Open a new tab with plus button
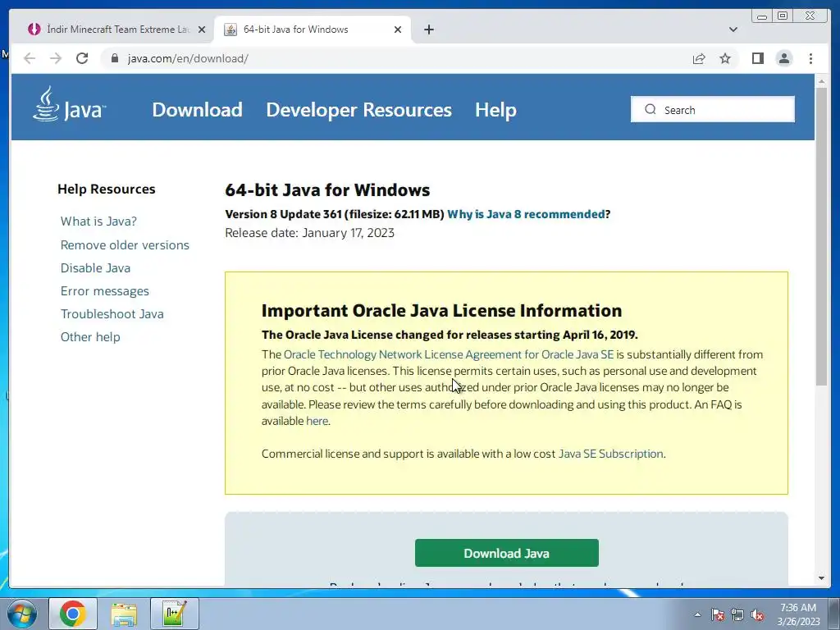 (x=428, y=30)
